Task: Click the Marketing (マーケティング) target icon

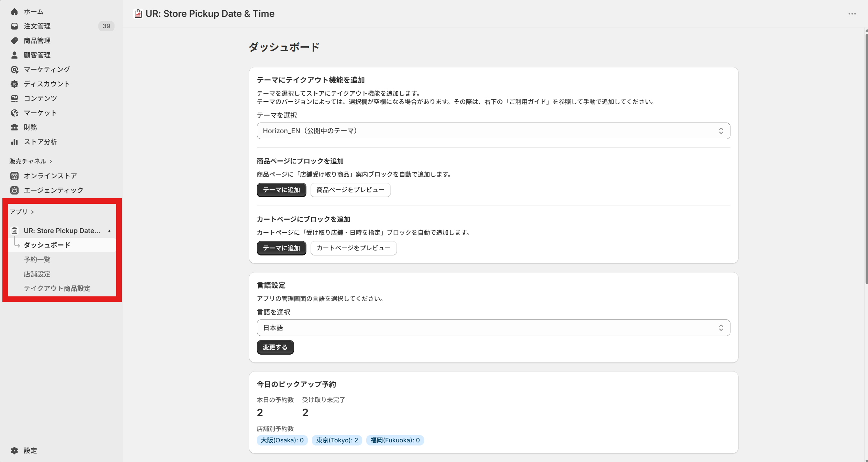Action: (x=14, y=70)
